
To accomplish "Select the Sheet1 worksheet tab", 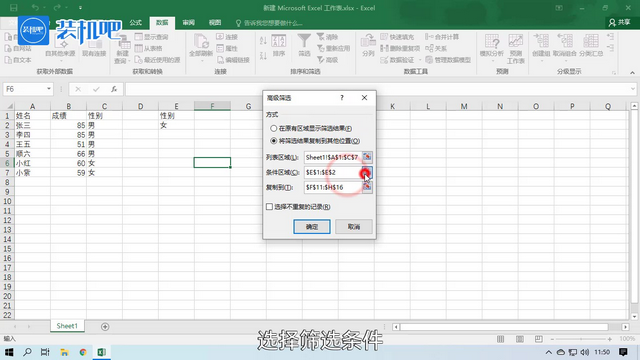I will (x=67, y=326).
